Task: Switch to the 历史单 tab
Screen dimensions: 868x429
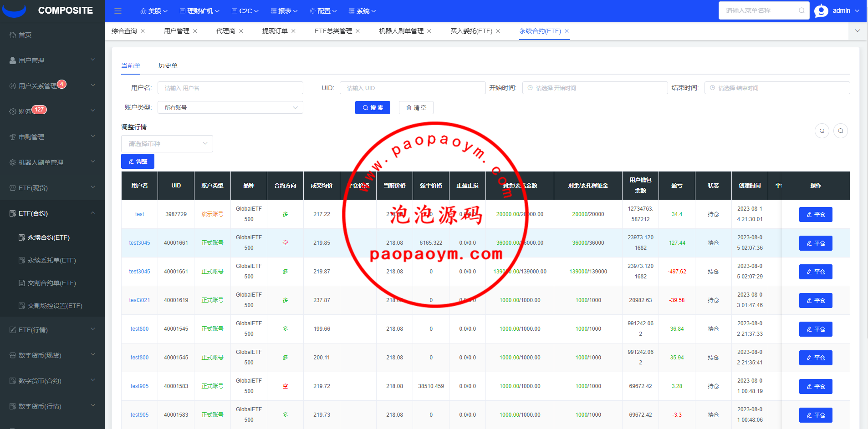Action: point(168,66)
